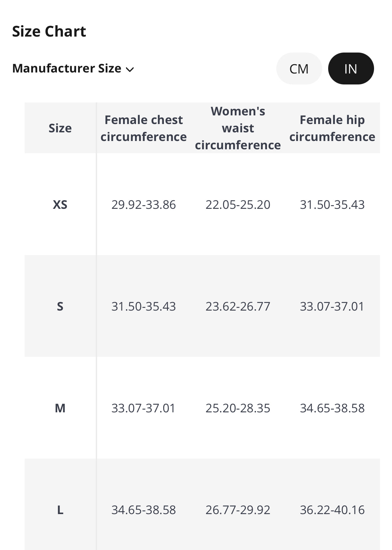Click Female hip circumference column header

[x=332, y=128]
